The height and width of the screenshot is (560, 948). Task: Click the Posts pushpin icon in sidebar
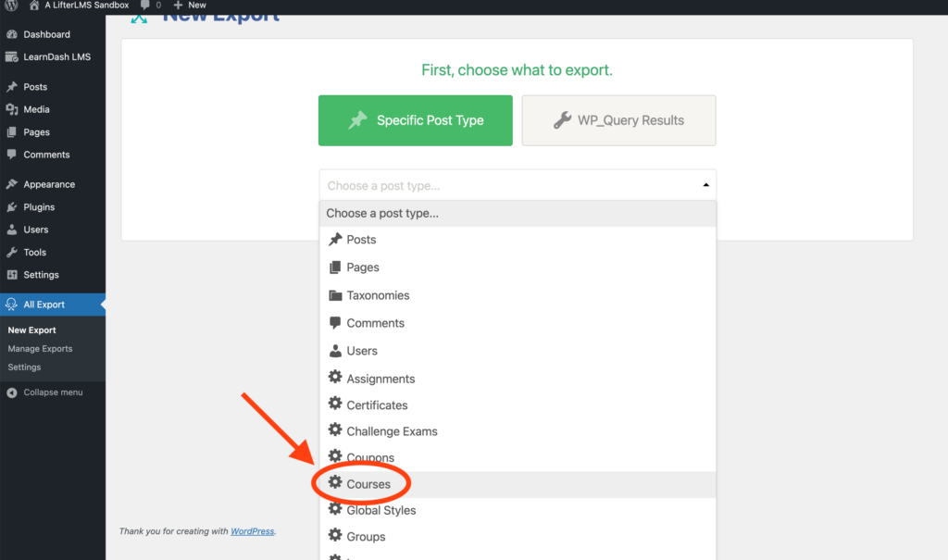[11, 87]
